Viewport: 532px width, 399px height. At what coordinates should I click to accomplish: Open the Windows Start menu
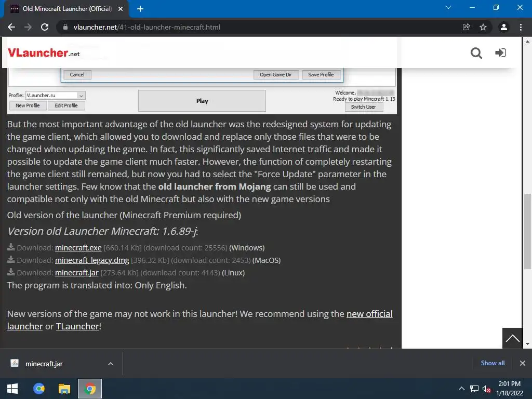[12, 389]
